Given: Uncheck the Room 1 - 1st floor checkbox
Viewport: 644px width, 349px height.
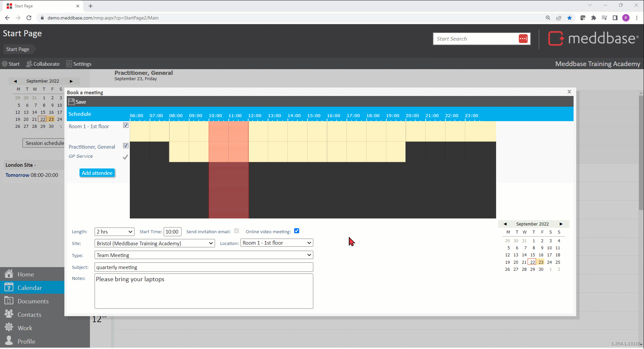Looking at the screenshot, I should click(x=126, y=126).
